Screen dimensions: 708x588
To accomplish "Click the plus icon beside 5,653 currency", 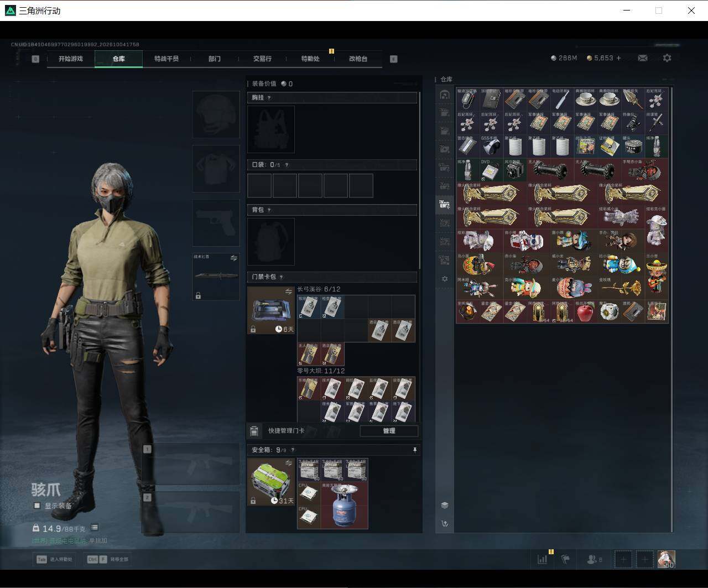I will tap(618, 58).
